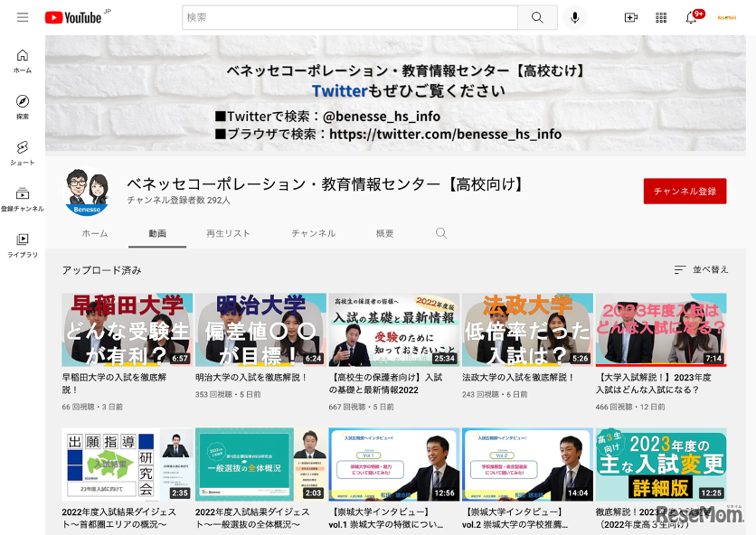Click title 早稲田大学の入試を徹底解説！

114,384
